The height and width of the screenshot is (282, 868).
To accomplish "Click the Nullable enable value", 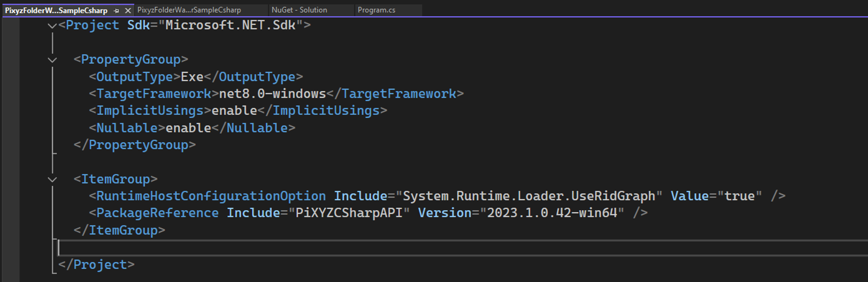I will point(188,128).
